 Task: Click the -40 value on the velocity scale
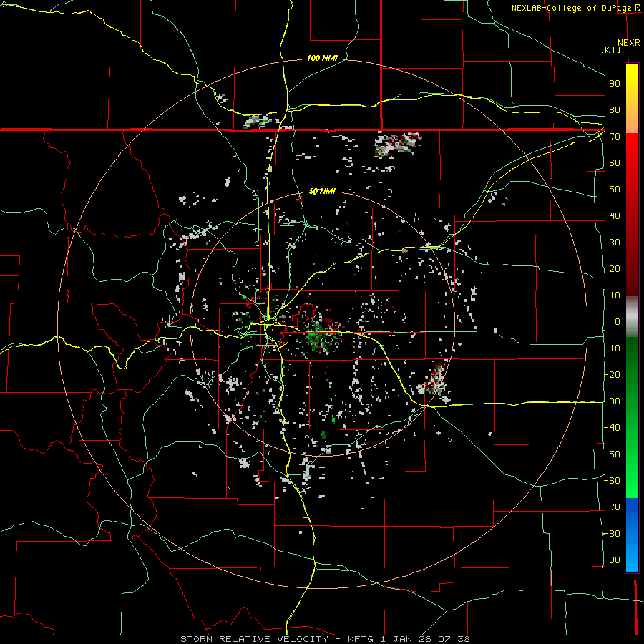612,428
